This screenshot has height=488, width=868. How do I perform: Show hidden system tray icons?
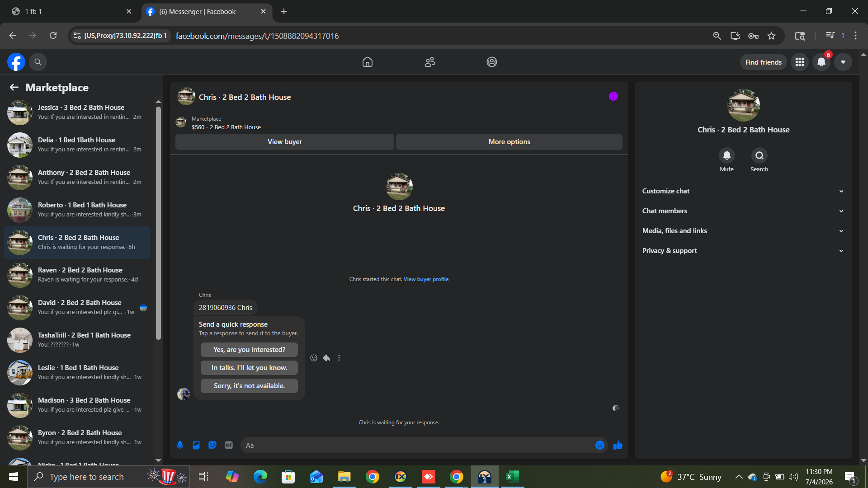[739, 477]
